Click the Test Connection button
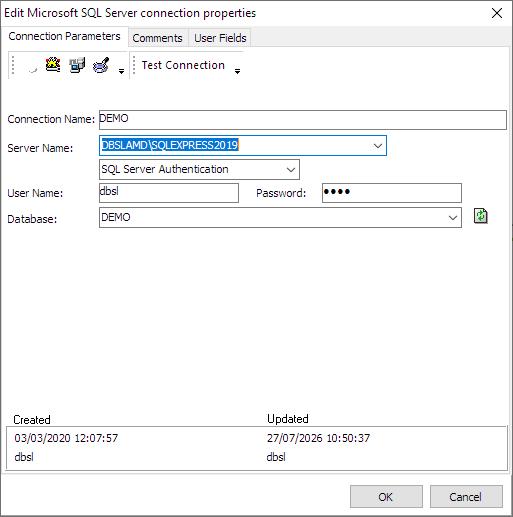 (x=183, y=65)
